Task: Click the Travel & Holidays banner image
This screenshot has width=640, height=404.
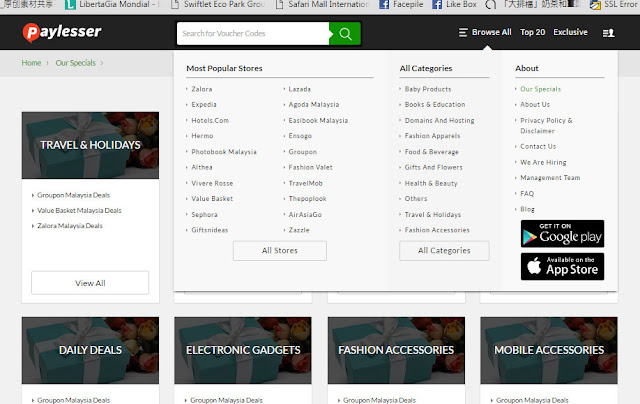Action: pyautogui.click(x=90, y=145)
